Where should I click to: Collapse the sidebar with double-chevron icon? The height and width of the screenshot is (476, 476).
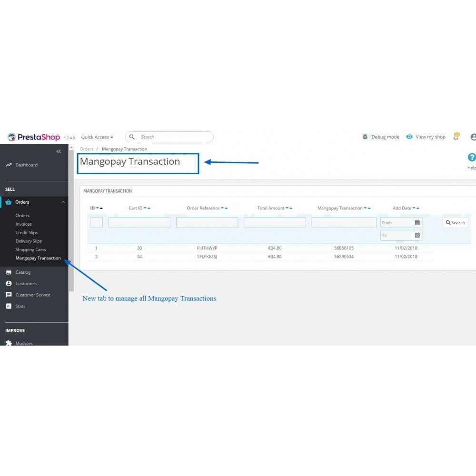(59, 151)
